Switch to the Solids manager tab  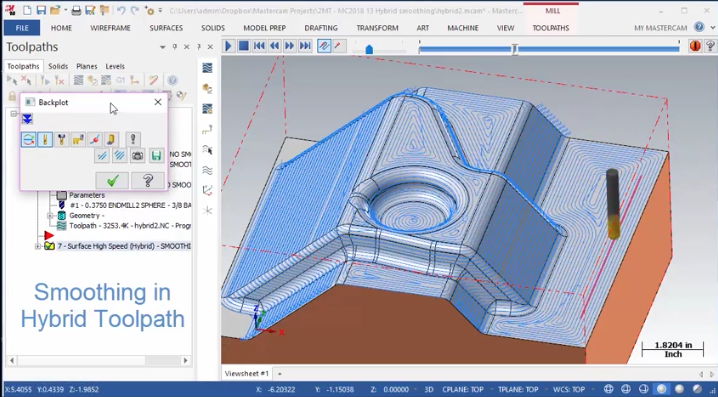tap(58, 66)
